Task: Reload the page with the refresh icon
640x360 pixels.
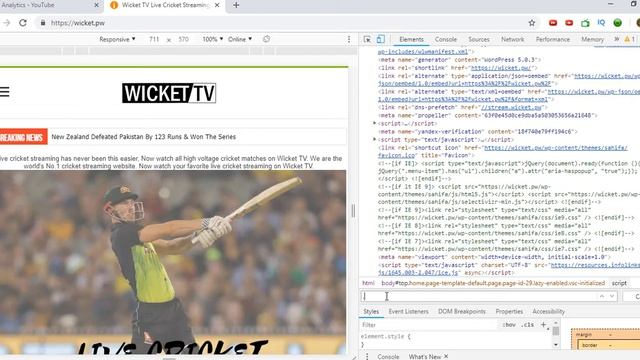Action: click(x=23, y=23)
